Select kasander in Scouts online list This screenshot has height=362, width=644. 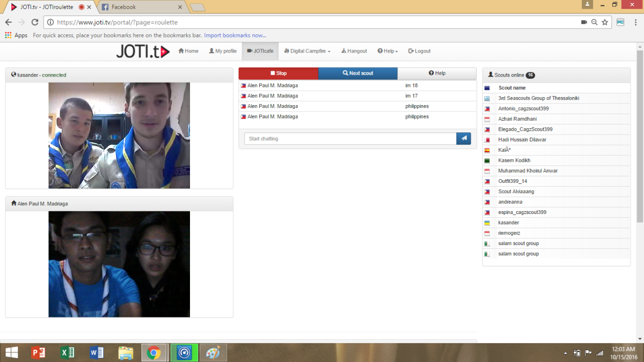(508, 223)
